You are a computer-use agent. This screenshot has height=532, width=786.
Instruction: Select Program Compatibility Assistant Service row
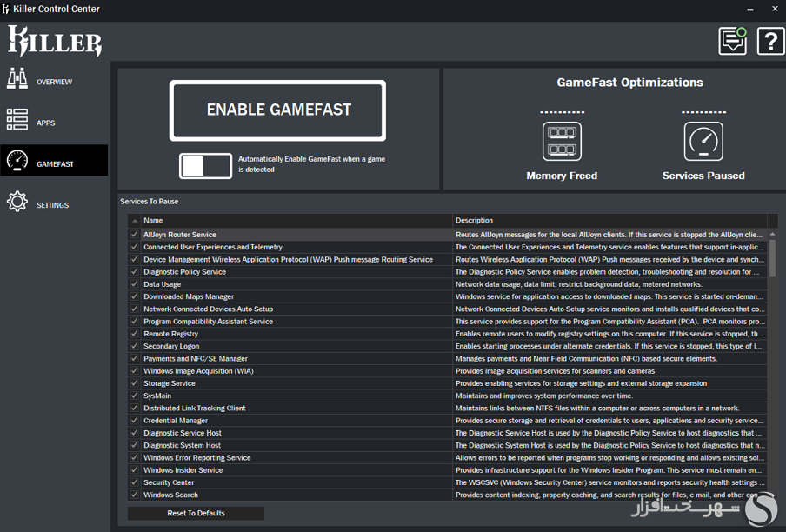tap(447, 321)
